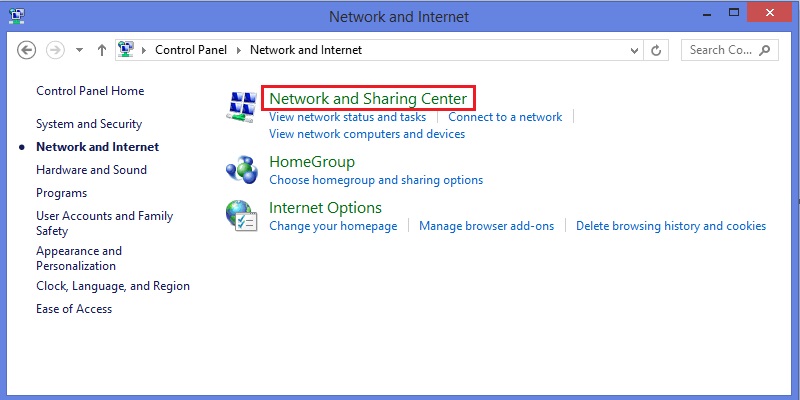The height and width of the screenshot is (400, 800).
Task: Click the Forward navigation arrow
Action: pos(55,50)
